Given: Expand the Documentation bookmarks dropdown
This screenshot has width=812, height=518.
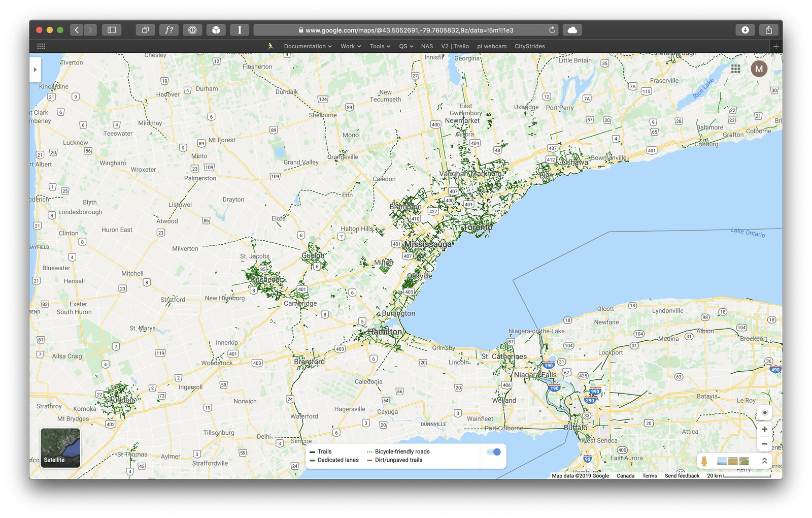Looking at the screenshot, I should click(307, 46).
